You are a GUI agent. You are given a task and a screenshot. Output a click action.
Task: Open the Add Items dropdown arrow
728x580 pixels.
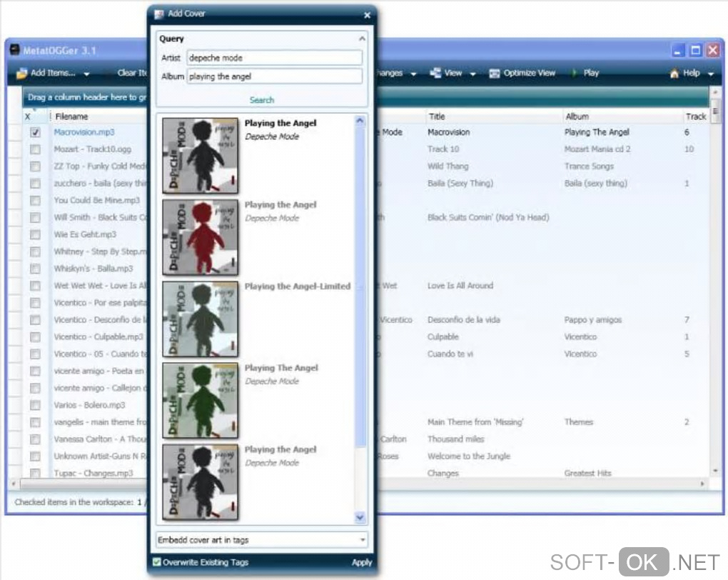point(86,74)
